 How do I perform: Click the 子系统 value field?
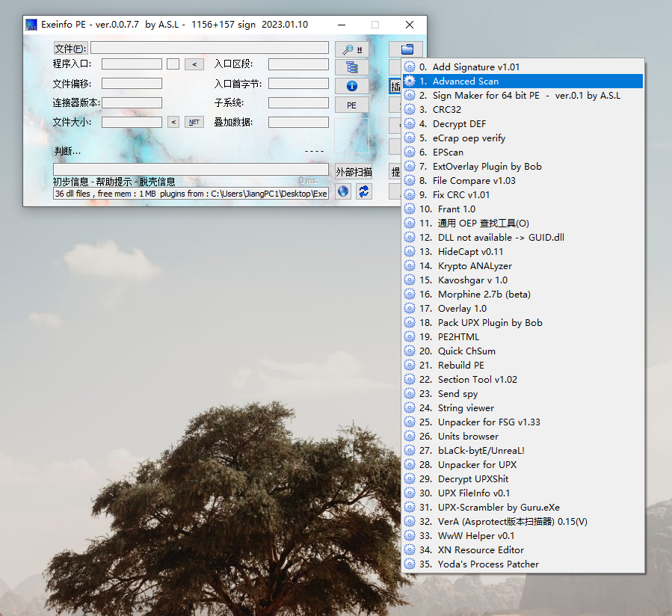[298, 103]
